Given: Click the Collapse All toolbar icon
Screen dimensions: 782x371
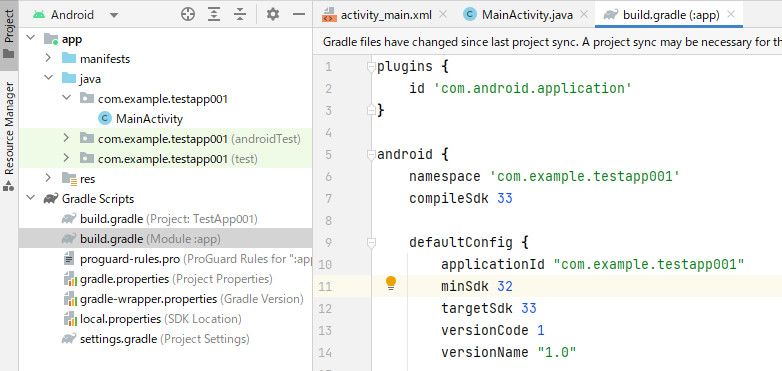Looking at the screenshot, I should [240, 14].
